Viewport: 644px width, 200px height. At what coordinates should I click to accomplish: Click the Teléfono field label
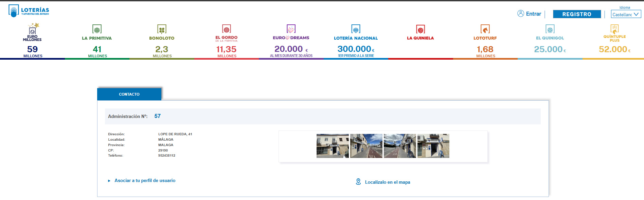point(116,156)
